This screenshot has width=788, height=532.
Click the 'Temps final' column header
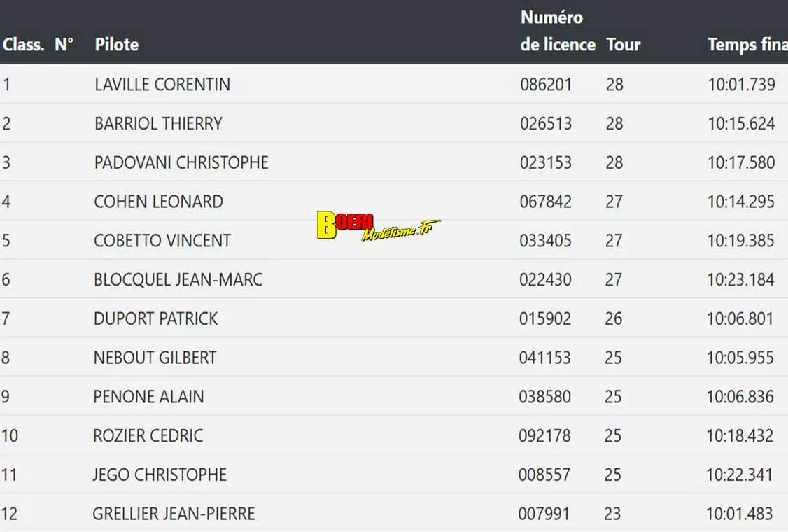(747, 45)
